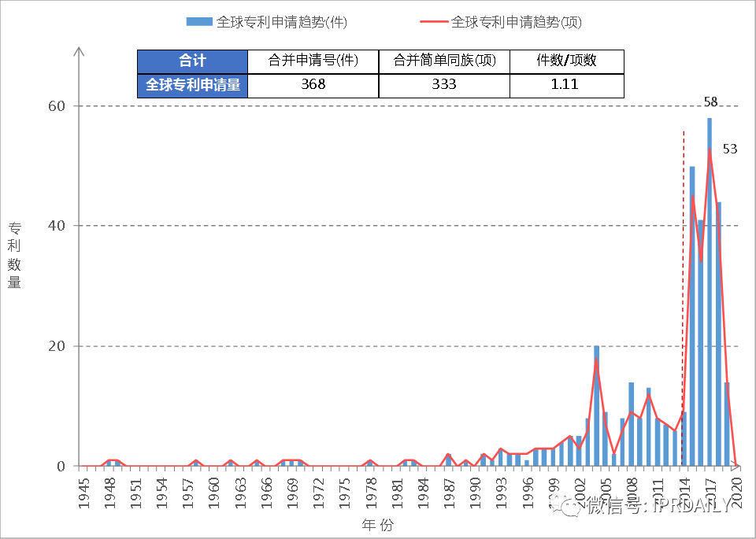Click the 合并申请号(件) table header
Viewport: 756px width, 539px height.
coord(313,61)
